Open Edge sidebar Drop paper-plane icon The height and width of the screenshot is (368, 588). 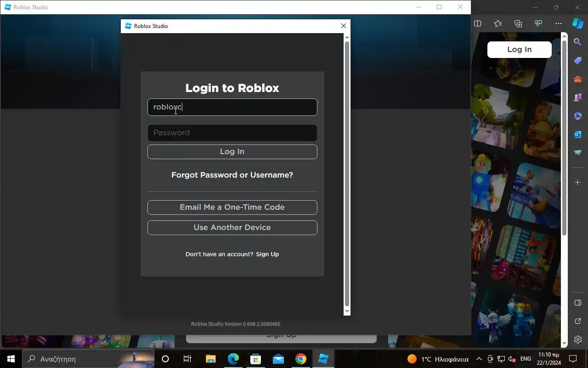pyautogui.click(x=578, y=153)
